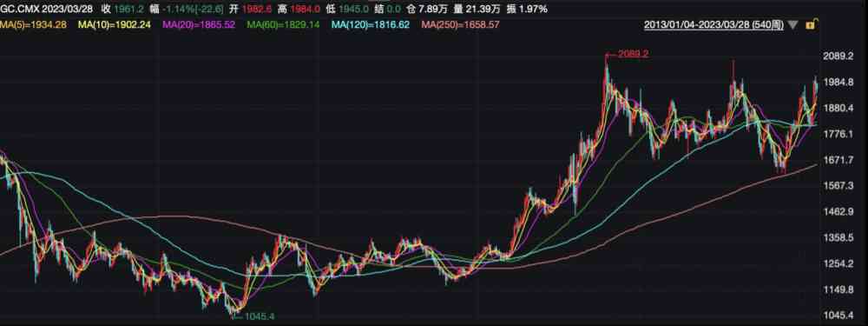Select the MA(20)=1865.52 indicator label
Screen dimensions: 868x326
click(200, 24)
